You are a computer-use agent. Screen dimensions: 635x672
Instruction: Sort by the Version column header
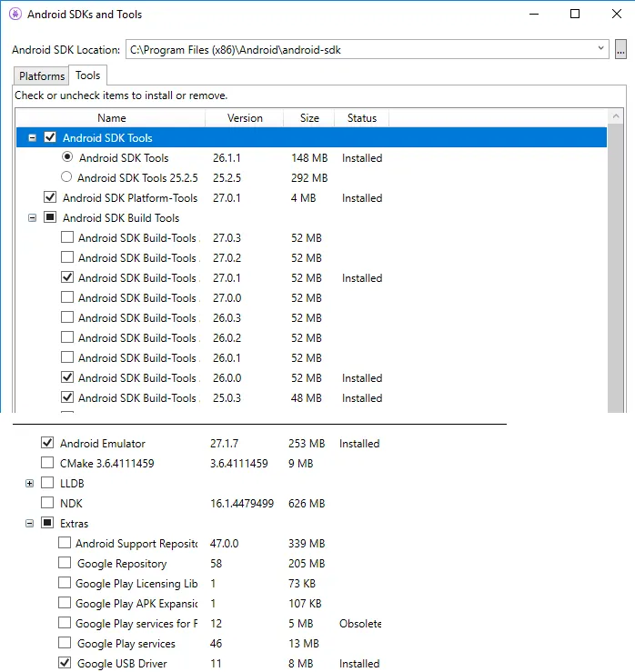pyautogui.click(x=245, y=118)
